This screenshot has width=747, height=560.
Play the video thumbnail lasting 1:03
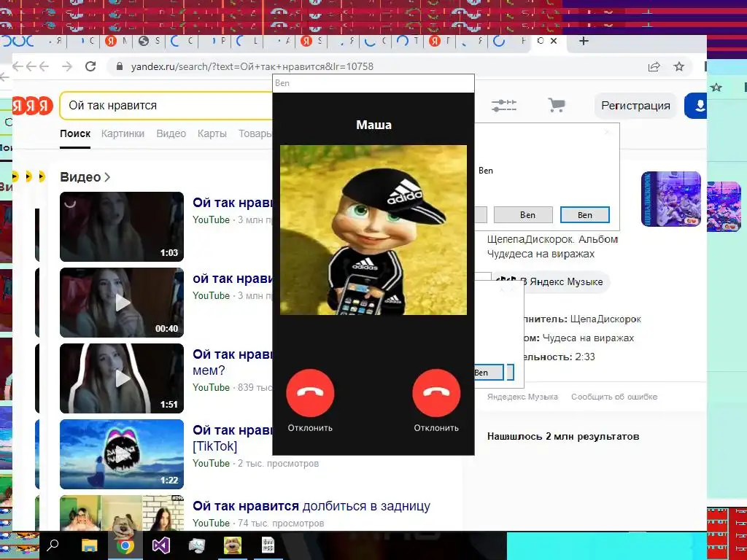click(x=122, y=227)
